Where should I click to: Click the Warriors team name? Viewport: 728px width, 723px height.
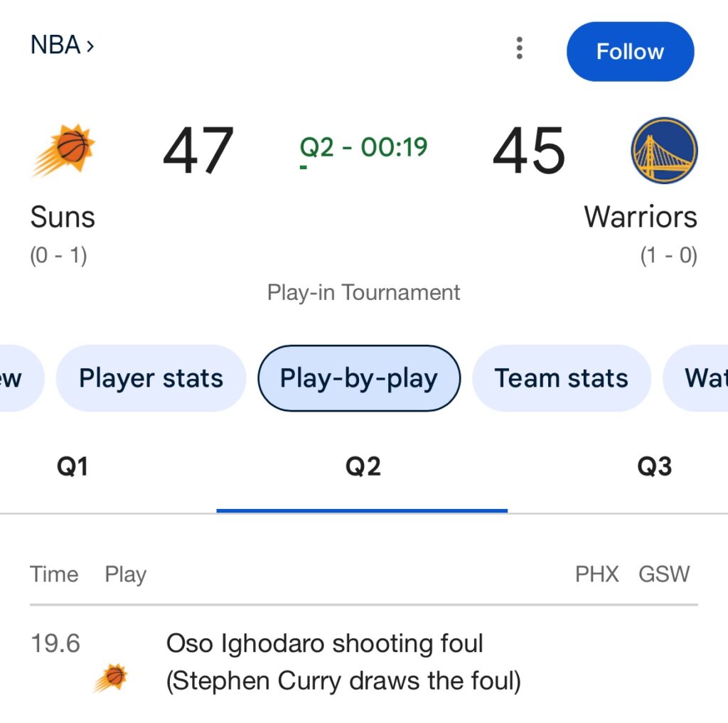(641, 217)
